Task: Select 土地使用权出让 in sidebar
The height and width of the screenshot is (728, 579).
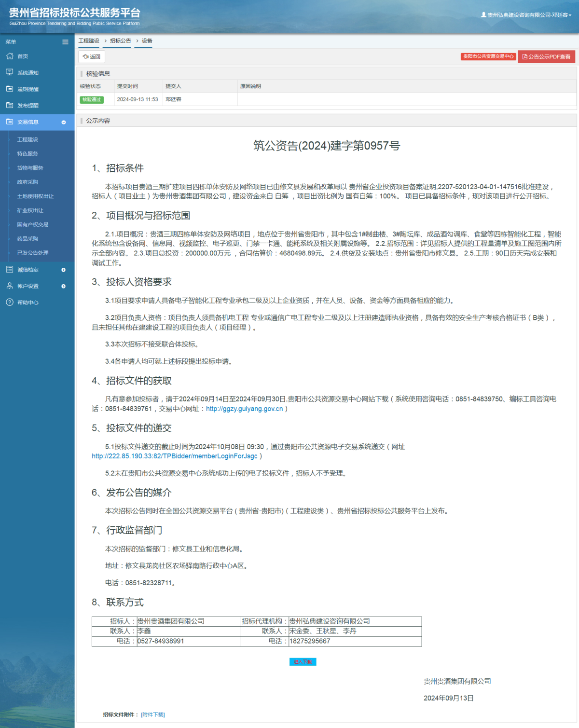Action: point(34,196)
